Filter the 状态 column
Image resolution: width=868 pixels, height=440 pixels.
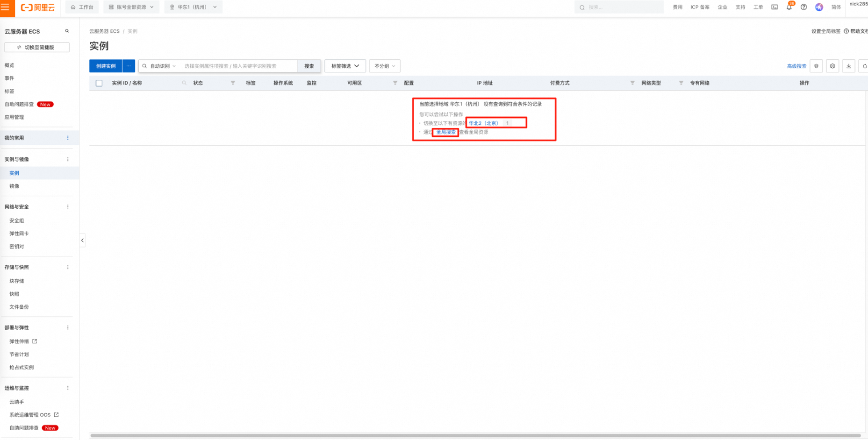pyautogui.click(x=233, y=83)
